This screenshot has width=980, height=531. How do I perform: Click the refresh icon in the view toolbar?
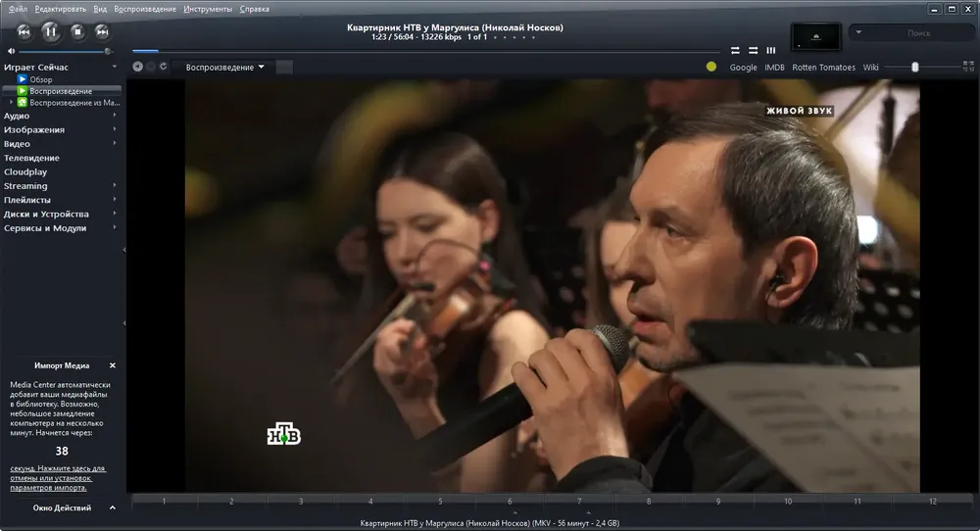point(163,67)
